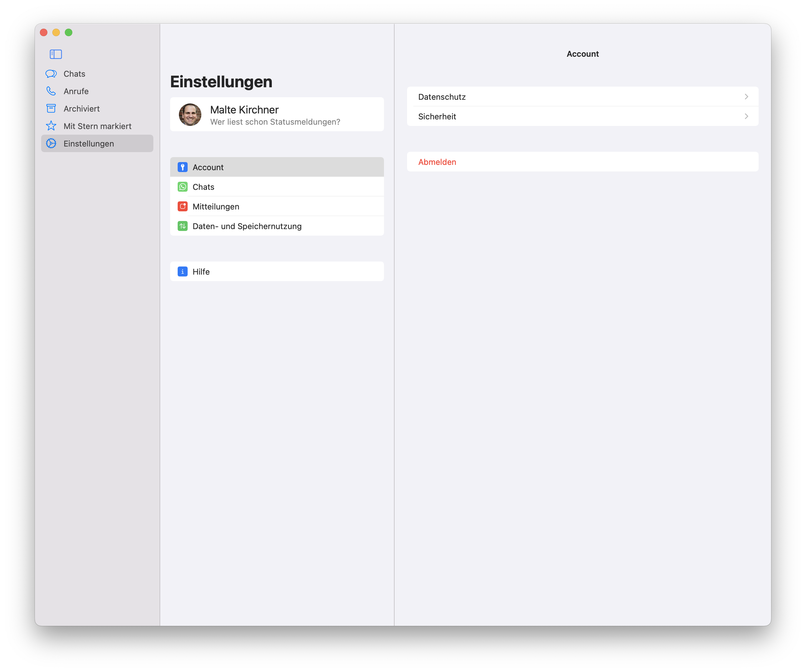This screenshot has height=672, width=806.
Task: Click the Anrufe phone icon
Action: 51,91
